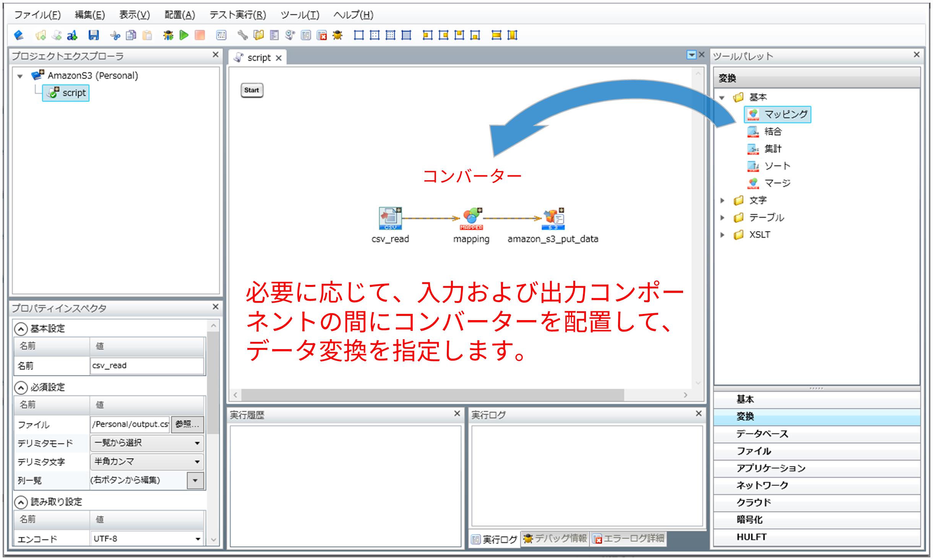Collapse the 基本設定 section
The width and height of the screenshot is (933, 560).
pyautogui.click(x=21, y=329)
